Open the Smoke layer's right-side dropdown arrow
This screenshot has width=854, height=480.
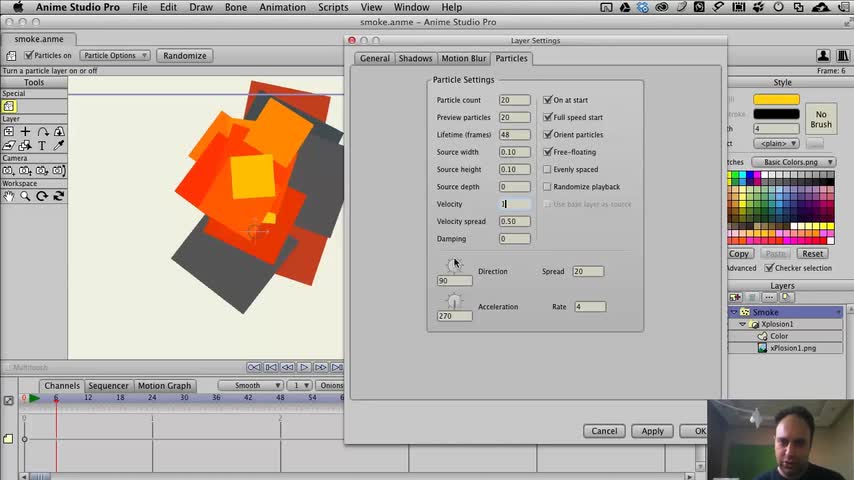coord(838,312)
